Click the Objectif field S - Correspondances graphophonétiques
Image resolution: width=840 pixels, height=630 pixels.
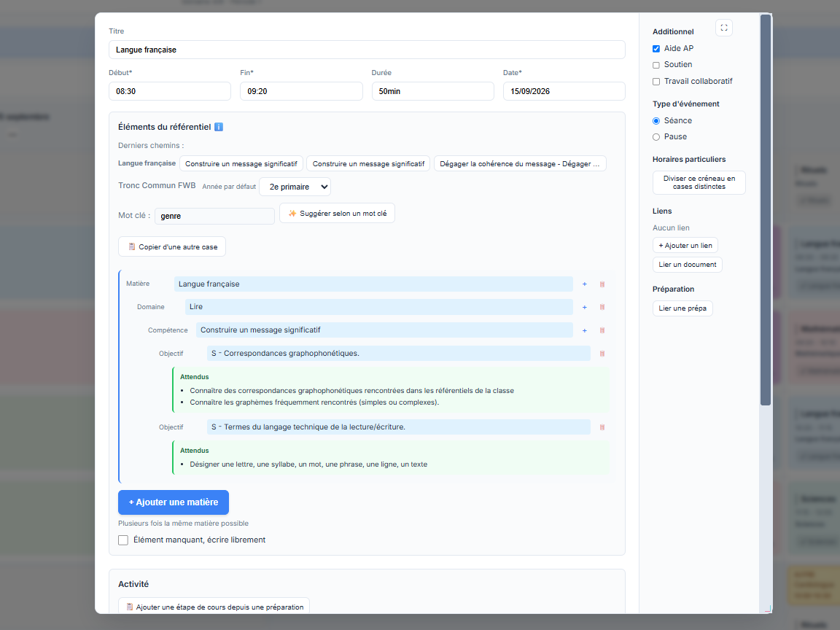[399, 354]
